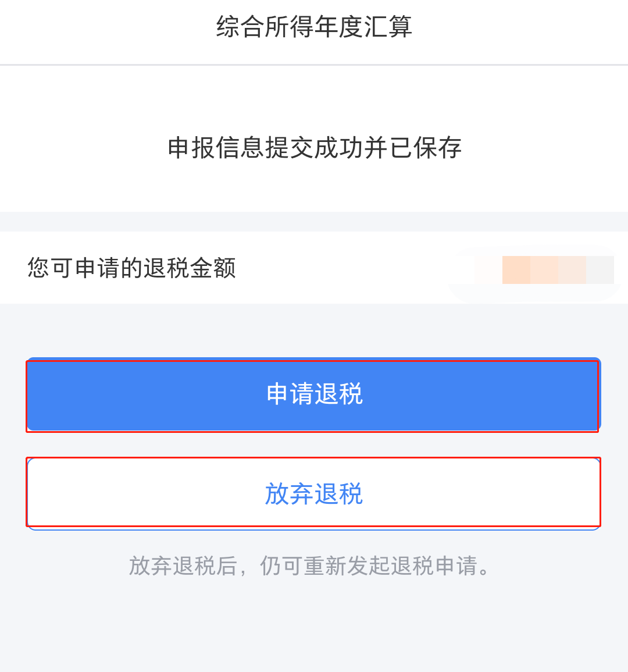Click the gray note below 放弃退税
628x672 pixels.
pyautogui.click(x=311, y=566)
